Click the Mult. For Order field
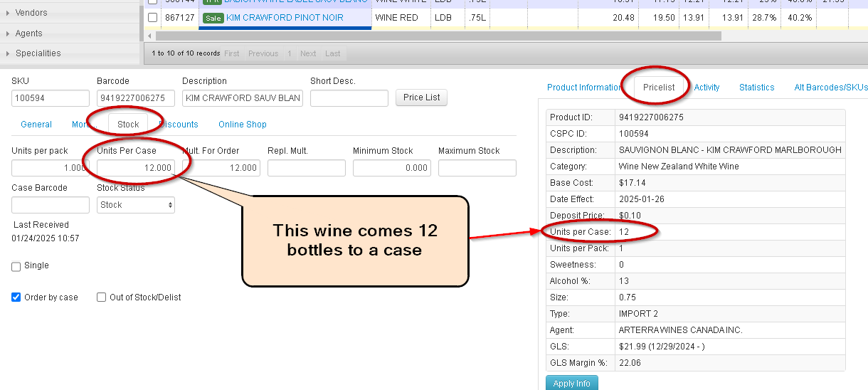The image size is (868, 390). [221, 168]
